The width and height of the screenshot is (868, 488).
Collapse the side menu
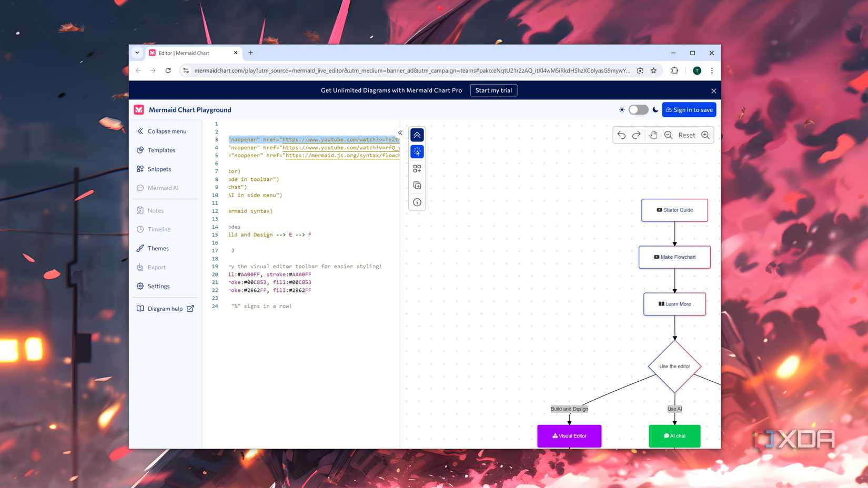(162, 131)
